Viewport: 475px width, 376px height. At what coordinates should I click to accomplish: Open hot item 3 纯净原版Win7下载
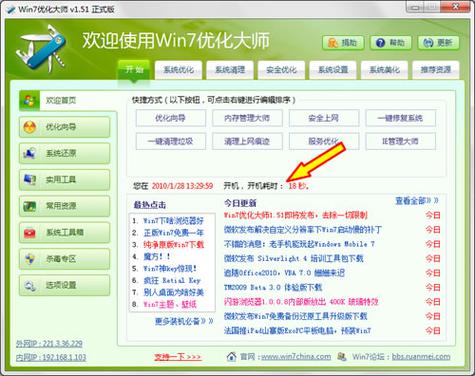(x=173, y=245)
